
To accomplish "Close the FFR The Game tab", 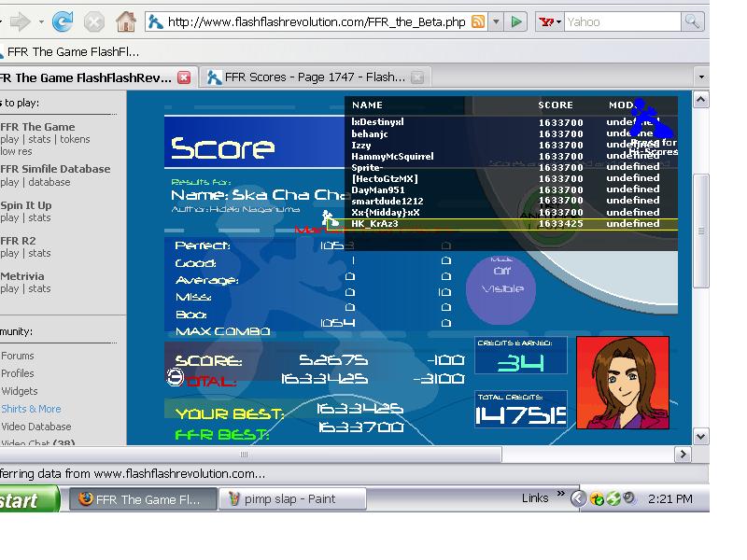I will (x=184, y=77).
